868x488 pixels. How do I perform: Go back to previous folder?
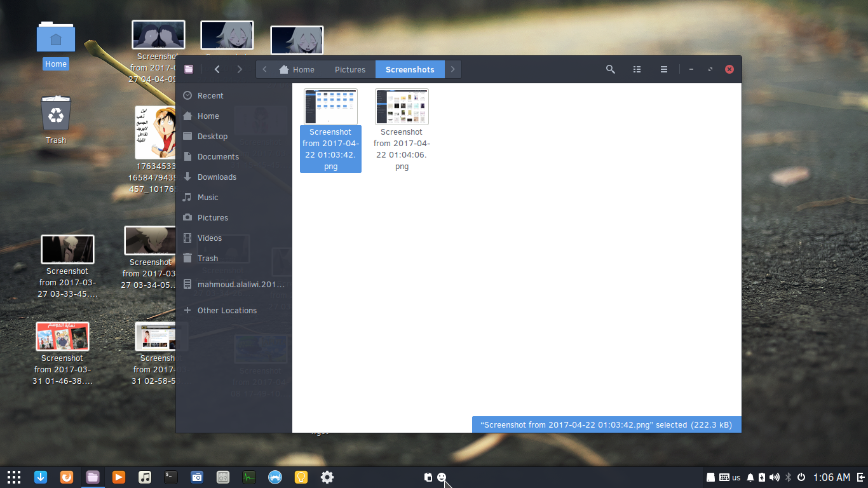217,69
